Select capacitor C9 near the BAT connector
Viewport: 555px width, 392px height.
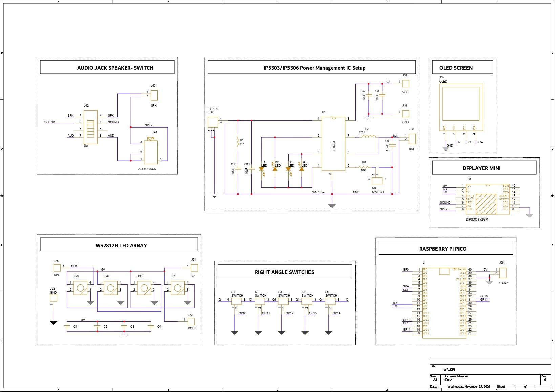pos(392,146)
